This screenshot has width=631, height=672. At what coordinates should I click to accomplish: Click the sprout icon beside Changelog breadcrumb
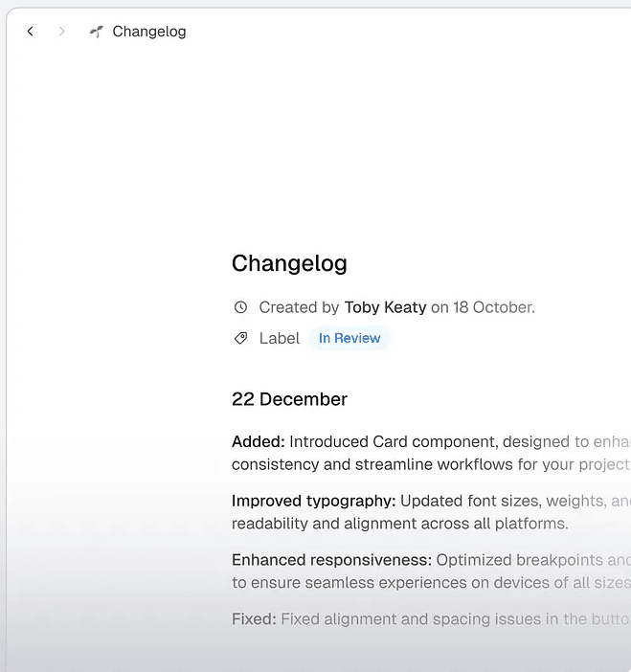click(x=96, y=32)
